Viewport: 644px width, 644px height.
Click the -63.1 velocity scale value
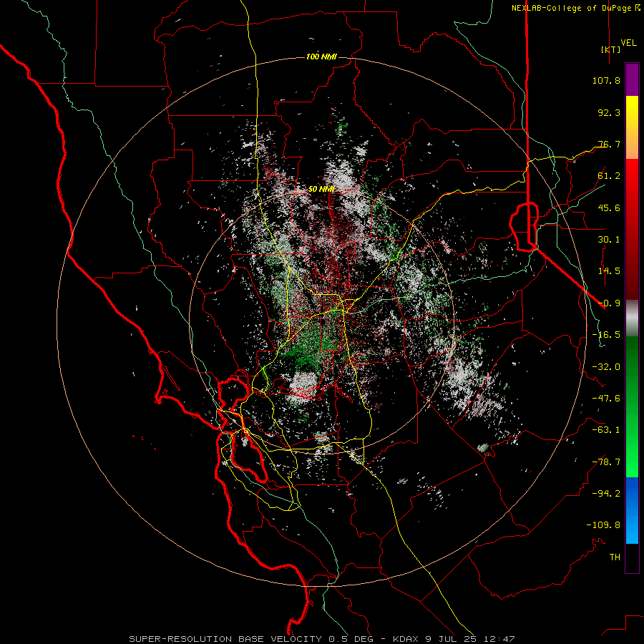point(606,430)
